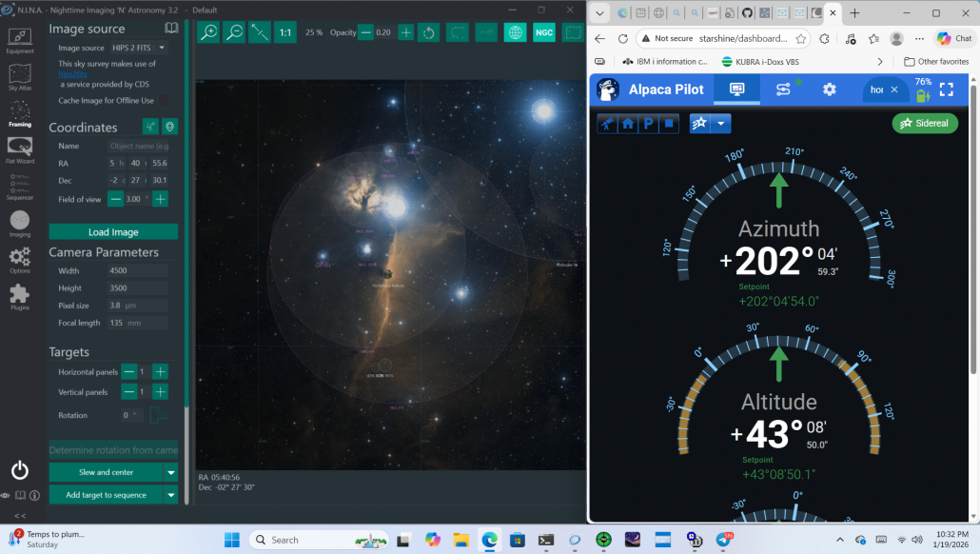Viewport: 980px width, 554px height.
Task: Click the zoom in magnifier icon
Action: tap(208, 32)
